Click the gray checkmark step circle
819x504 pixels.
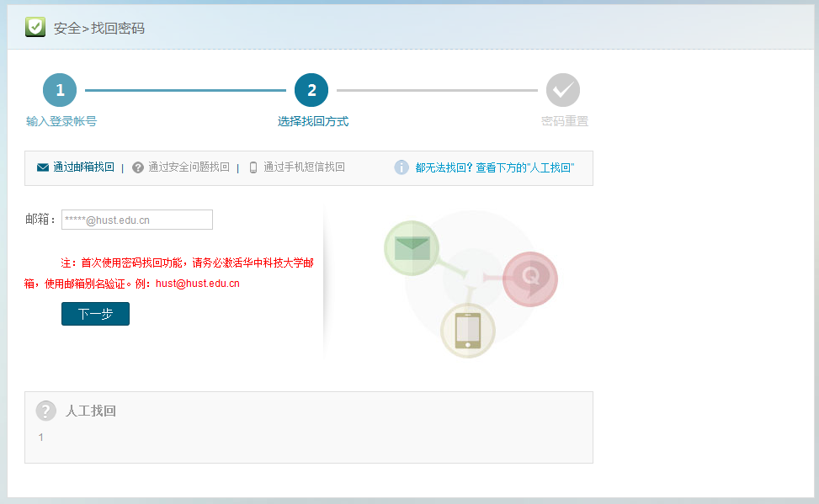(x=562, y=90)
